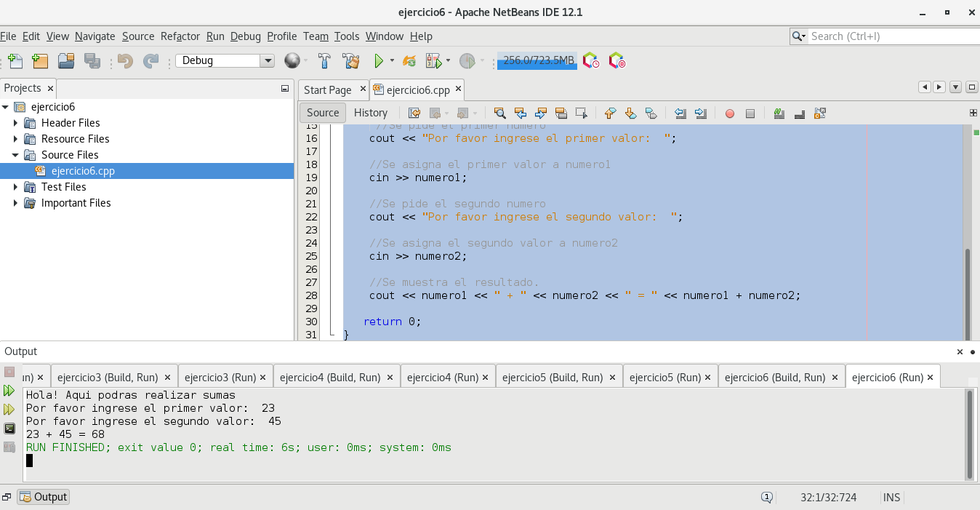This screenshot has height=510, width=980.
Task: Expand the Header Files tree node
Action: 15,123
